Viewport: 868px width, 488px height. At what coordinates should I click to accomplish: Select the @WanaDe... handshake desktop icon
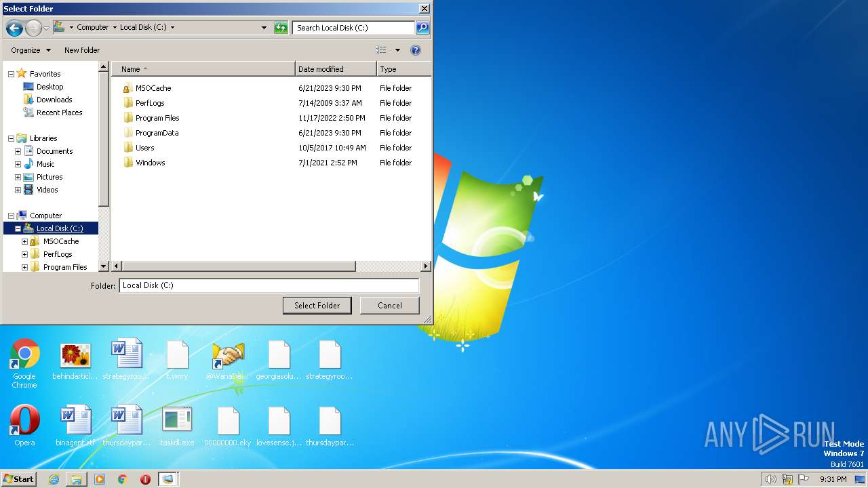(x=228, y=361)
